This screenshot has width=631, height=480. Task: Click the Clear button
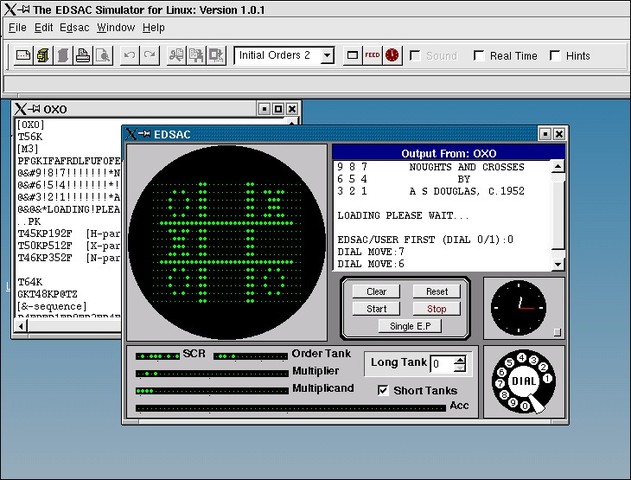coord(376,291)
